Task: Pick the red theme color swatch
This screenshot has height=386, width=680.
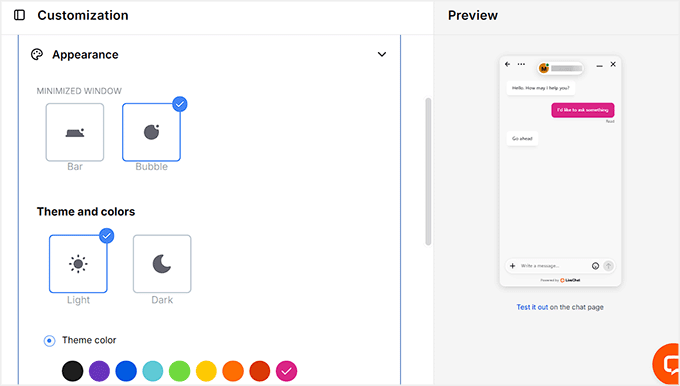Action: [260, 371]
